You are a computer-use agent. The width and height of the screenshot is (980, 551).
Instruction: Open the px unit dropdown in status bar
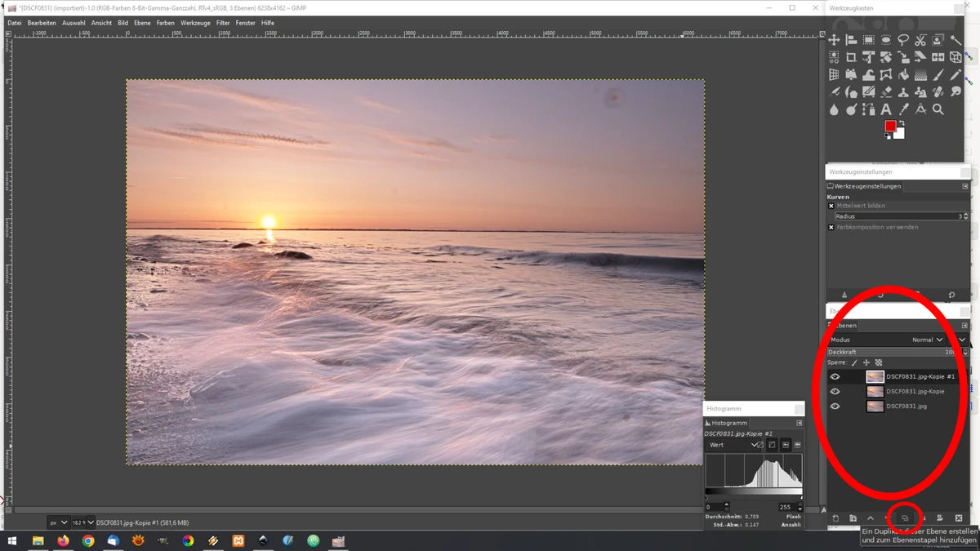click(x=57, y=522)
